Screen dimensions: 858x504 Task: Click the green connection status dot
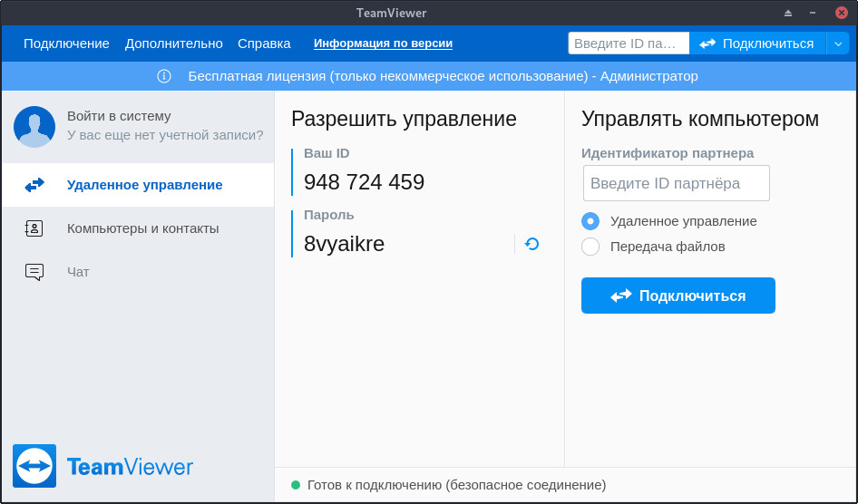296,485
